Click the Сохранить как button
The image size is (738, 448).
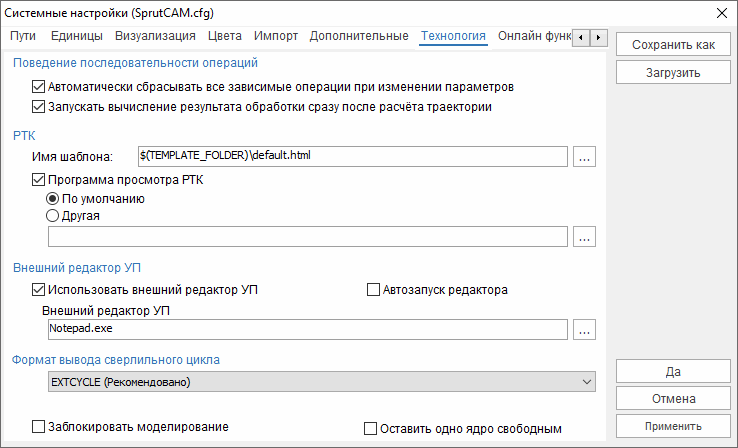click(673, 45)
